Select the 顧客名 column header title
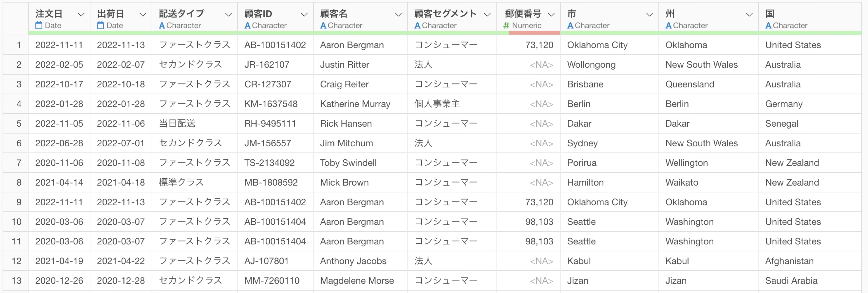The image size is (868, 293). click(x=333, y=14)
